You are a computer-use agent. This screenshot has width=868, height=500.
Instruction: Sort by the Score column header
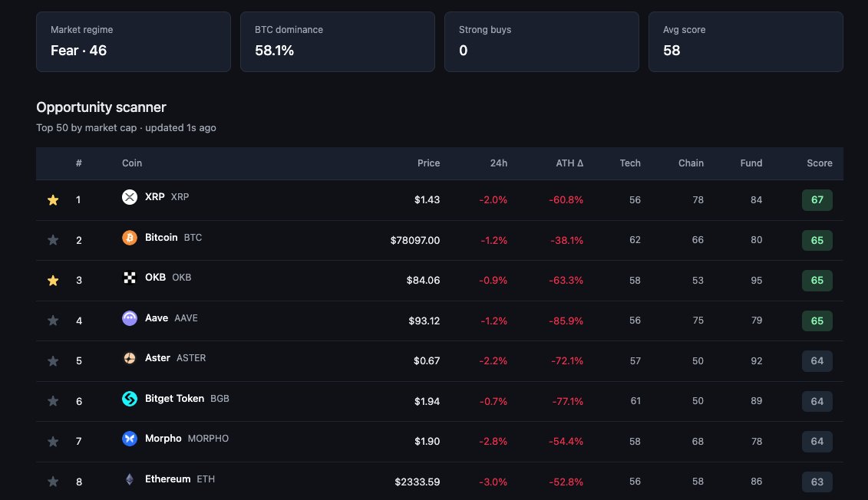point(820,163)
